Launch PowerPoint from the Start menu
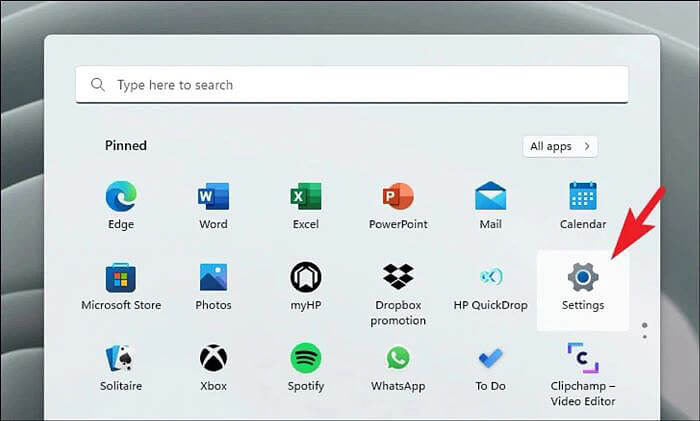This screenshot has height=421, width=700. (398, 197)
